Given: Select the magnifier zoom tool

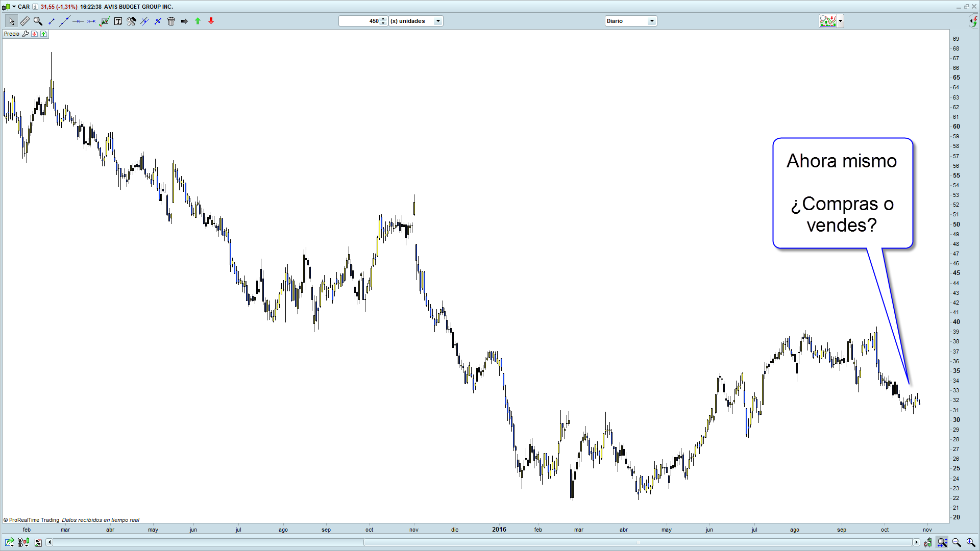Looking at the screenshot, I should [38, 21].
